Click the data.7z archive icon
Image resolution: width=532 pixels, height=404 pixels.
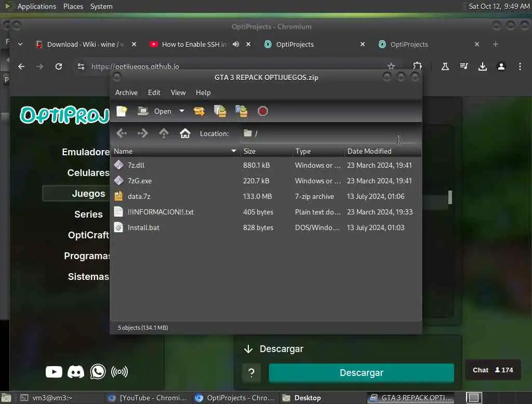[x=118, y=196]
